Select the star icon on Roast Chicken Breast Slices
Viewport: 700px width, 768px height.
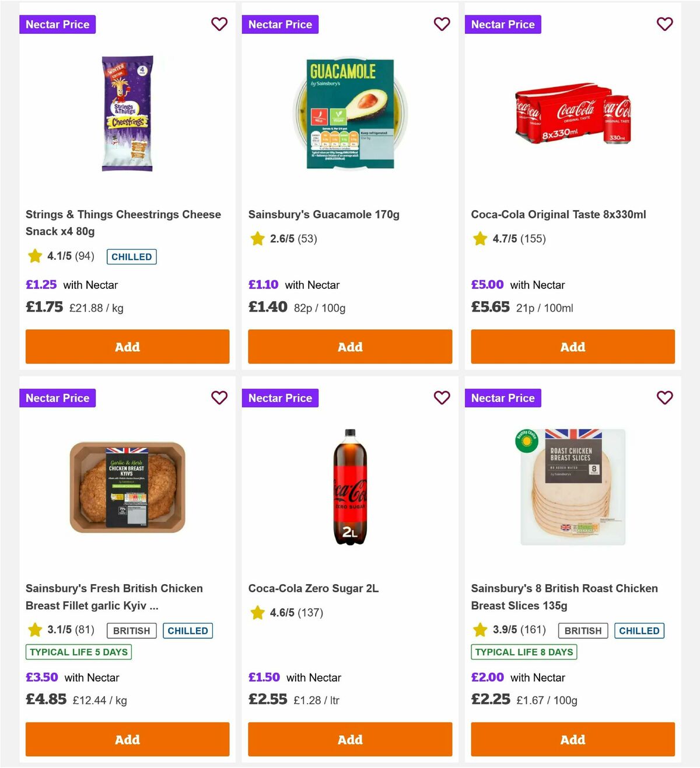(x=480, y=630)
